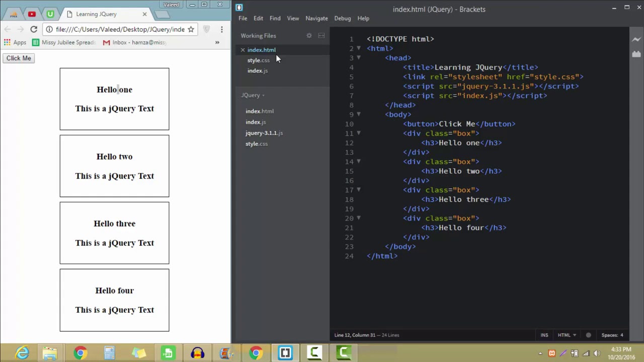This screenshot has height=362, width=644.
Task: Open style.css in the project tree
Action: pyautogui.click(x=257, y=144)
